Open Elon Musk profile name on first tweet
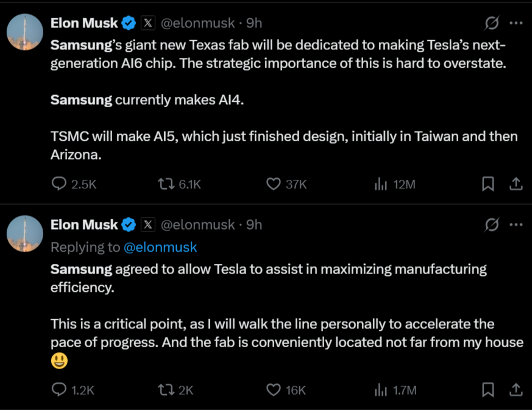Image resolution: width=532 pixels, height=410 pixels. click(x=84, y=23)
